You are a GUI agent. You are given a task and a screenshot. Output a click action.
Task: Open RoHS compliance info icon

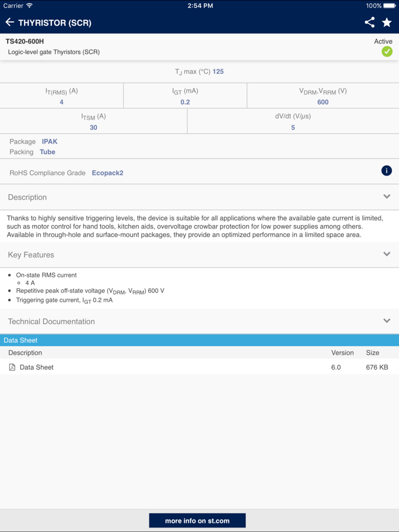(x=386, y=170)
